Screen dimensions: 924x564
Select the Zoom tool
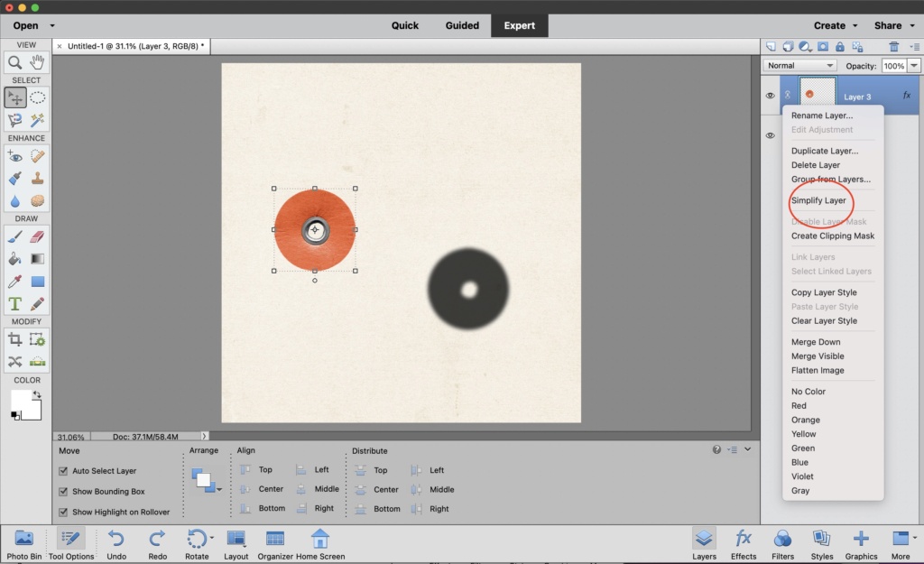click(14, 62)
